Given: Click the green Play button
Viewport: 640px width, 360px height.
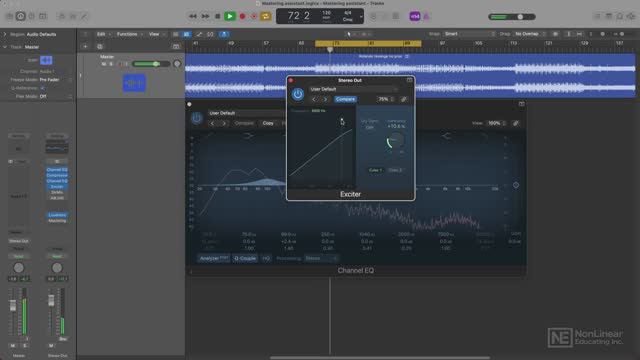Looking at the screenshot, I should [x=230, y=16].
